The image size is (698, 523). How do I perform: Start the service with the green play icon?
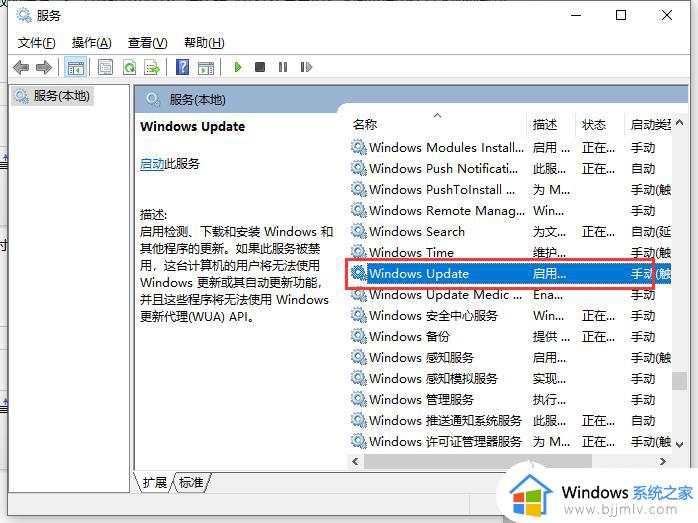(x=238, y=67)
